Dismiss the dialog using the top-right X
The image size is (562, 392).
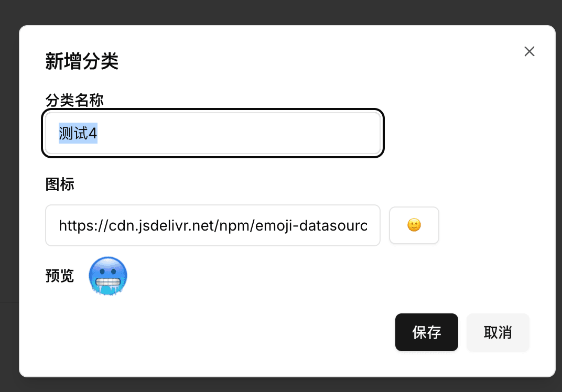pyautogui.click(x=529, y=51)
